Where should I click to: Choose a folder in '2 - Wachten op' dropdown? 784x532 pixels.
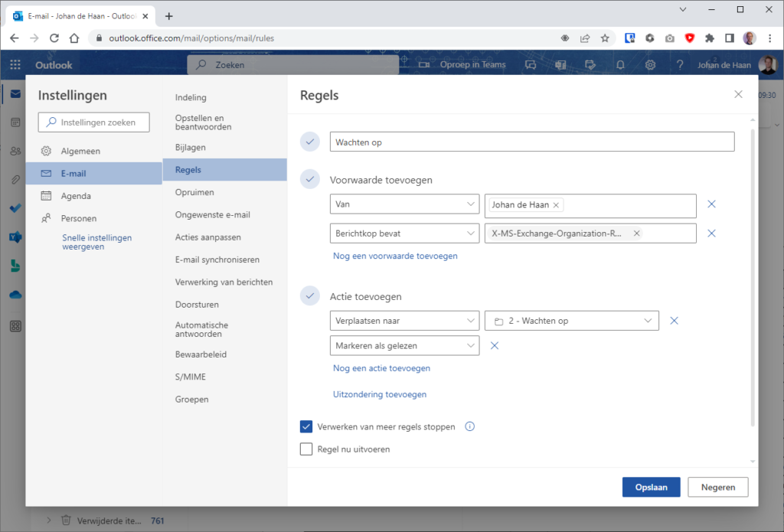click(x=572, y=321)
